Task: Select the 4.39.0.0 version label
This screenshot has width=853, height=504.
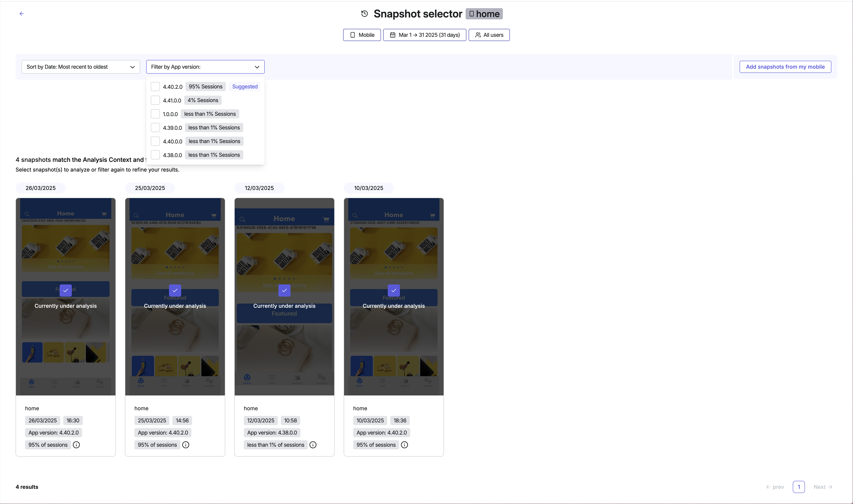Action: (x=172, y=128)
